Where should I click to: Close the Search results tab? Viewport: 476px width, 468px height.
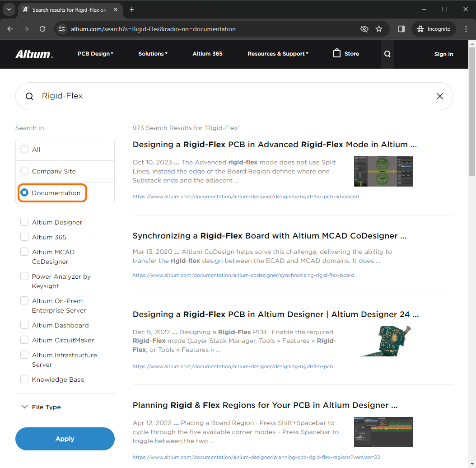coord(116,10)
